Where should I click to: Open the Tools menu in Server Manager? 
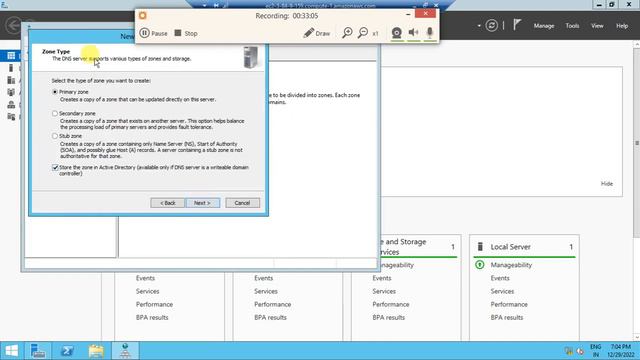572,26
